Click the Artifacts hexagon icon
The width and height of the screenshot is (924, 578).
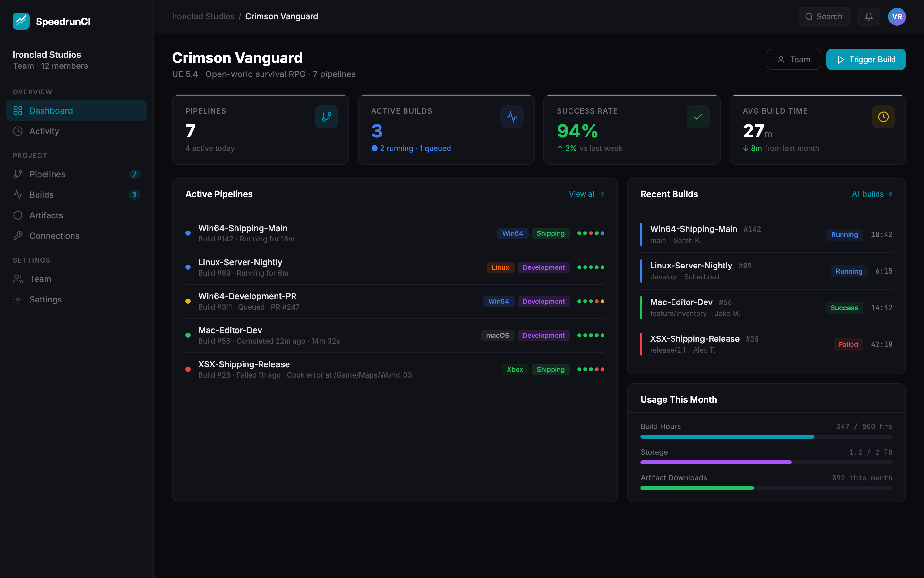(18, 215)
